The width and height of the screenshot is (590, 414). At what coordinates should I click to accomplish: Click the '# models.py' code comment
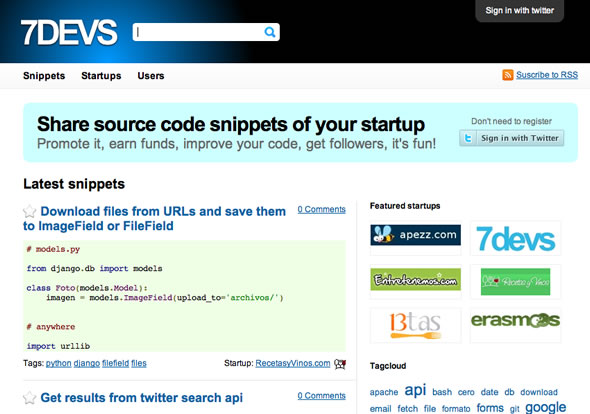[x=53, y=249]
